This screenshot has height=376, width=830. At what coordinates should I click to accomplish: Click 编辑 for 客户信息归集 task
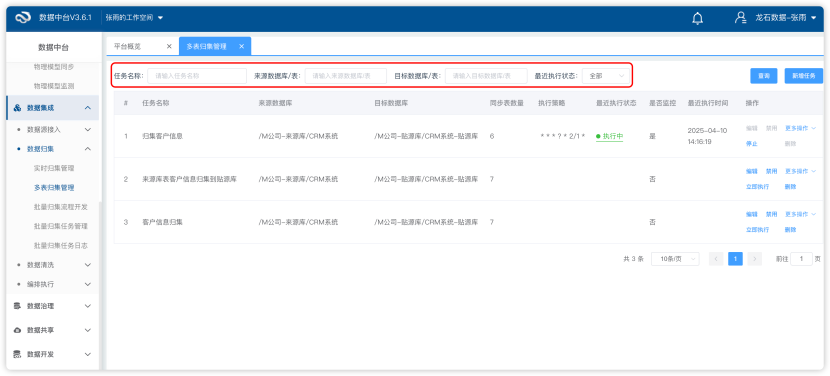point(752,214)
